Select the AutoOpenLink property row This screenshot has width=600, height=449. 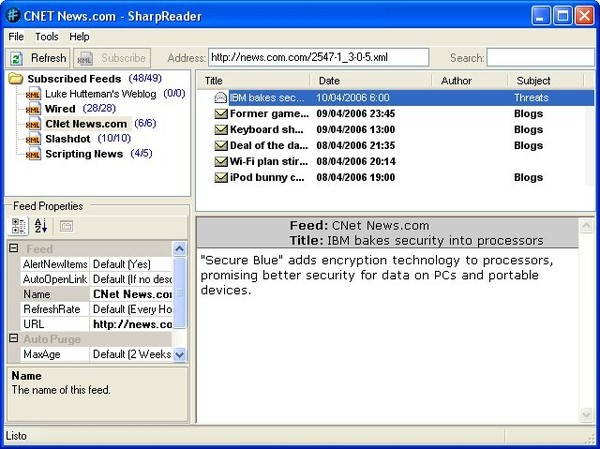pyautogui.click(x=96, y=279)
